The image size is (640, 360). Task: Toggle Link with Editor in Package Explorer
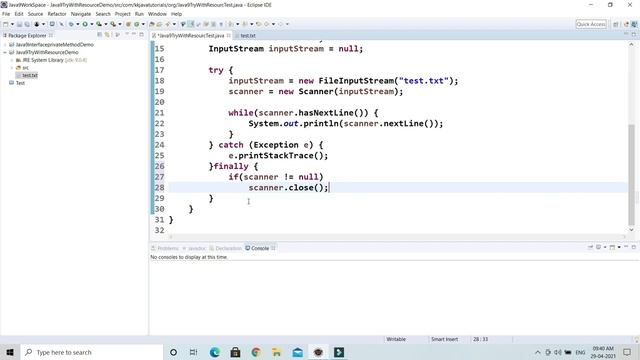[107, 35]
